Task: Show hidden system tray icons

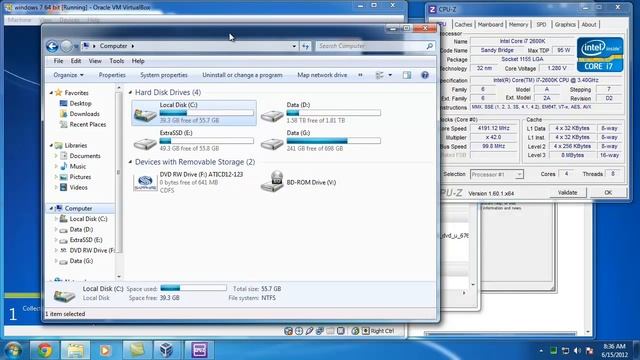Action: pyautogui.click(x=541, y=351)
